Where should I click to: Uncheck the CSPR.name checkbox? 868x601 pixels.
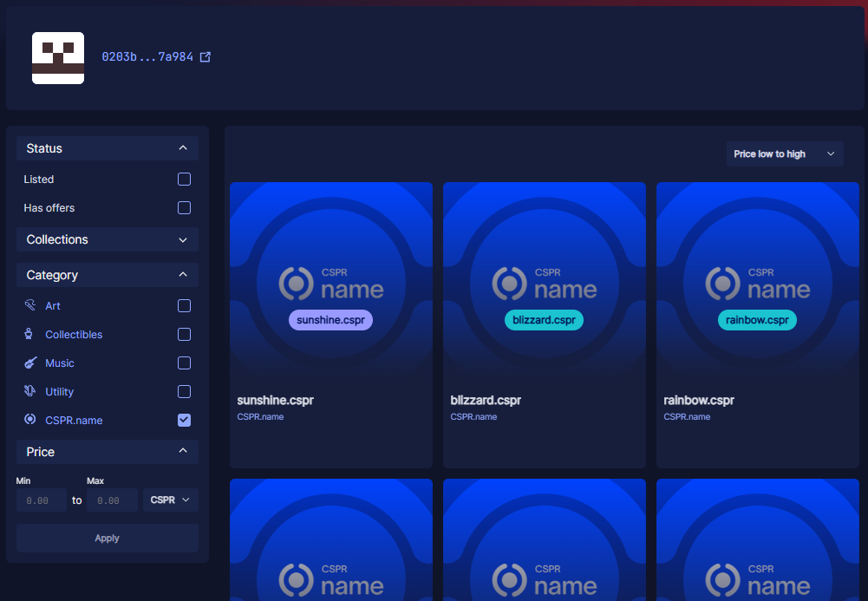tap(185, 420)
